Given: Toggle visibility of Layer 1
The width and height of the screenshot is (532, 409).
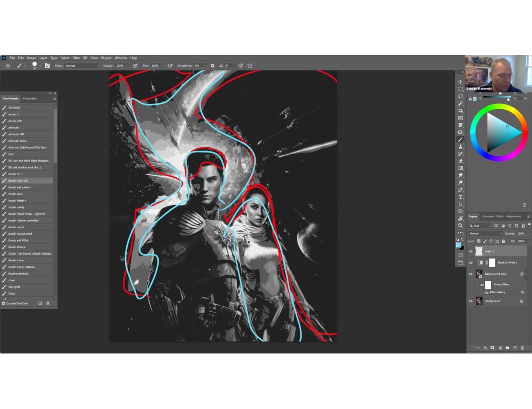Looking at the screenshot, I should tap(471, 252).
